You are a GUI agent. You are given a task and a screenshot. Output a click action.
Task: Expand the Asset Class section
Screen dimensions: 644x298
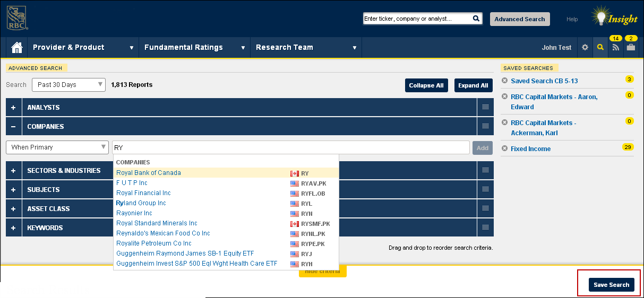13,208
